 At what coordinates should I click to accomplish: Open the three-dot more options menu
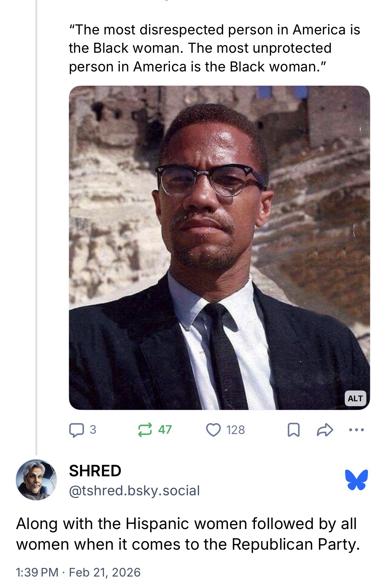pyautogui.click(x=356, y=430)
